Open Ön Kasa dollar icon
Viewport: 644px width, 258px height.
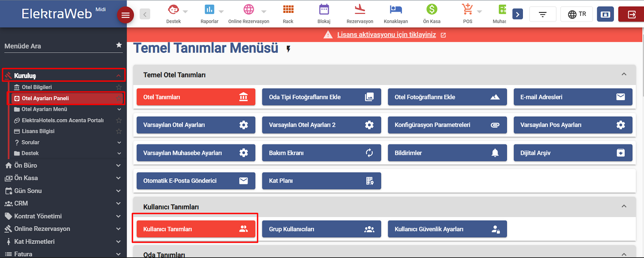(x=431, y=10)
